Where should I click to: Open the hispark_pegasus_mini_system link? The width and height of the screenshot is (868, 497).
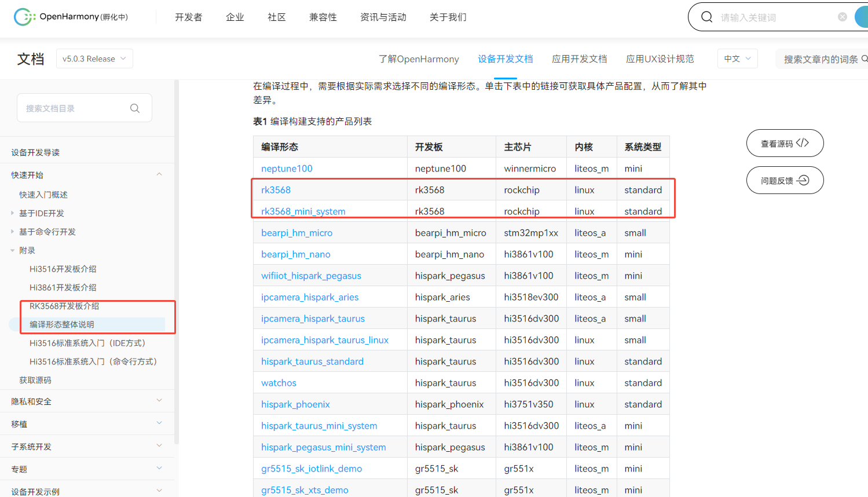point(323,447)
